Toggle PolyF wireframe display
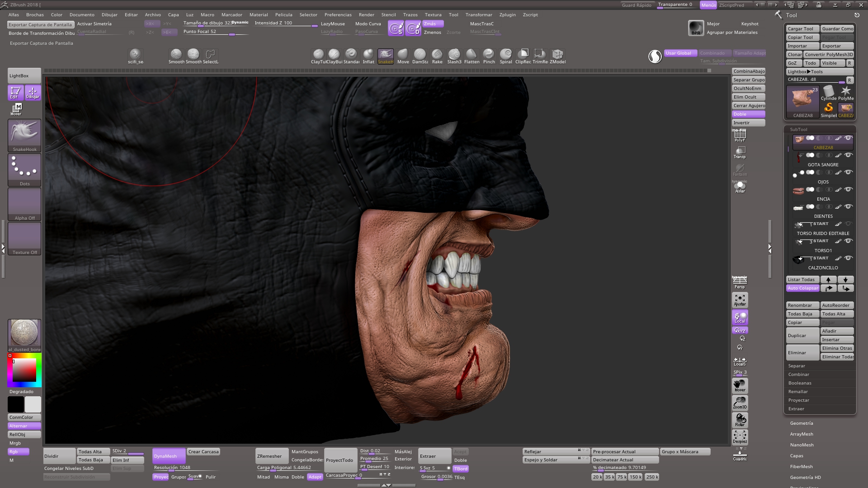The height and width of the screenshot is (488, 868). tap(740, 136)
